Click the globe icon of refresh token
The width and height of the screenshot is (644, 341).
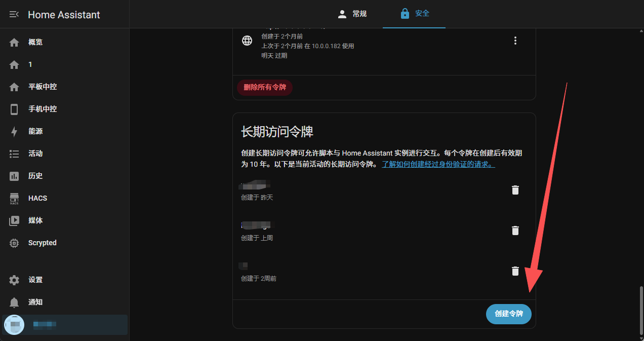tap(247, 41)
